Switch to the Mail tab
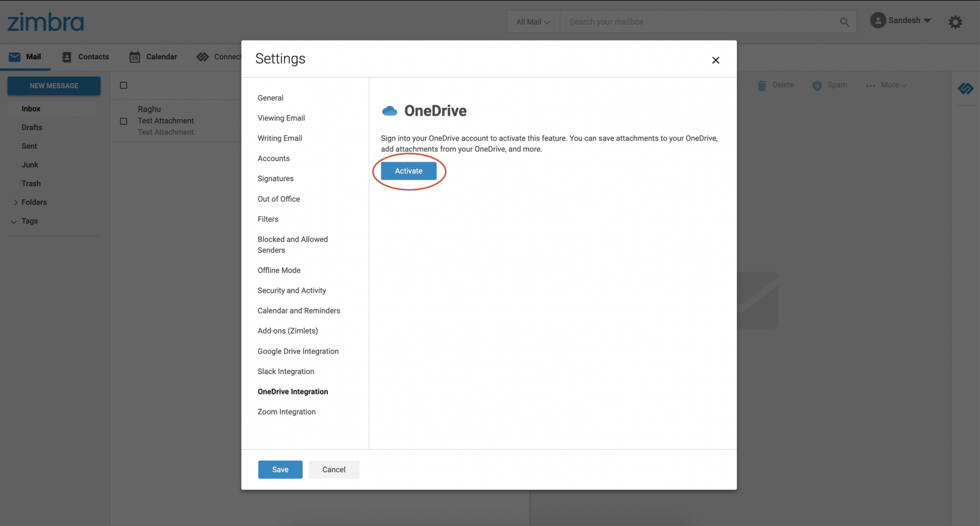980x526 pixels. coord(25,57)
